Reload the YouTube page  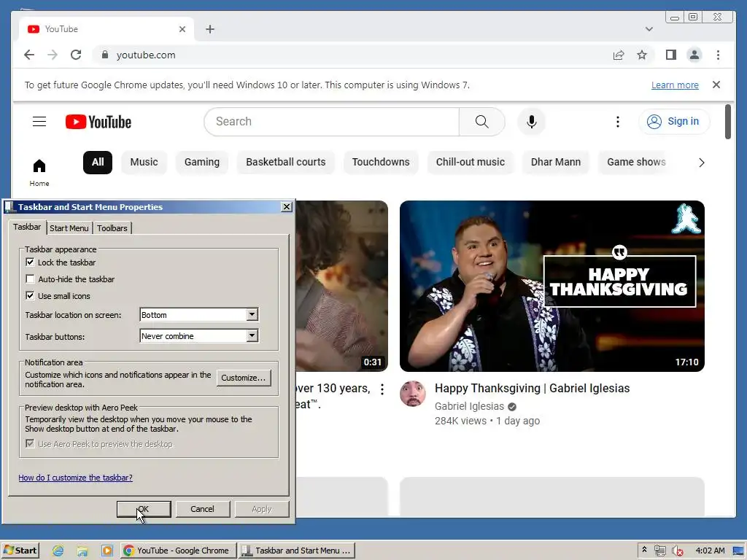click(76, 55)
